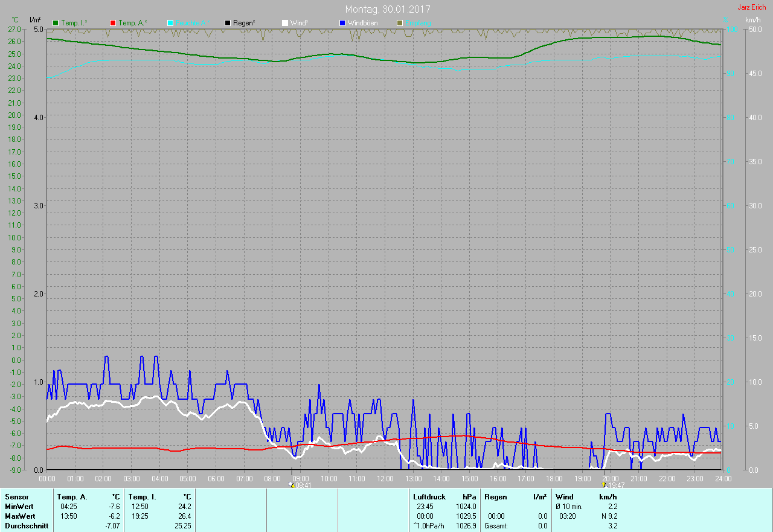
Task: Click the blue Windböen legend swatch
Action: pyautogui.click(x=342, y=23)
